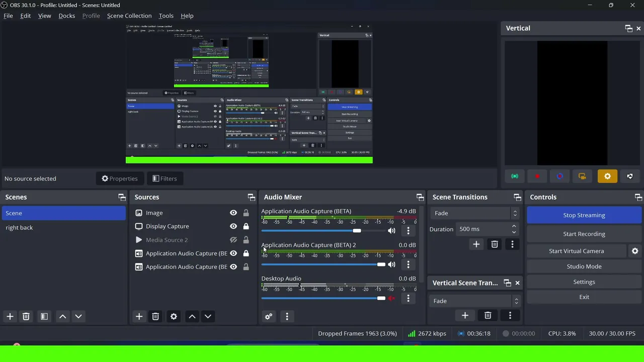The width and height of the screenshot is (644, 362).
Task: Move the scene up in Scenes list
Action: point(62,316)
